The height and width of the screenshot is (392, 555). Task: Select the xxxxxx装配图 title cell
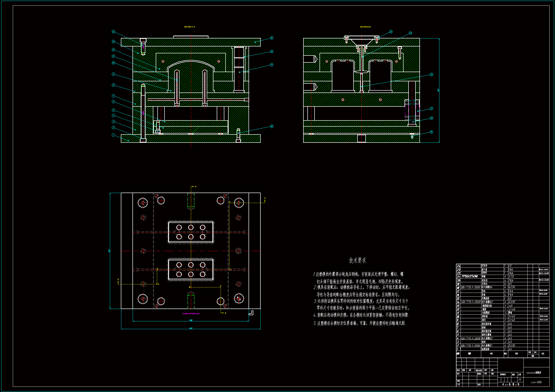tap(534, 373)
